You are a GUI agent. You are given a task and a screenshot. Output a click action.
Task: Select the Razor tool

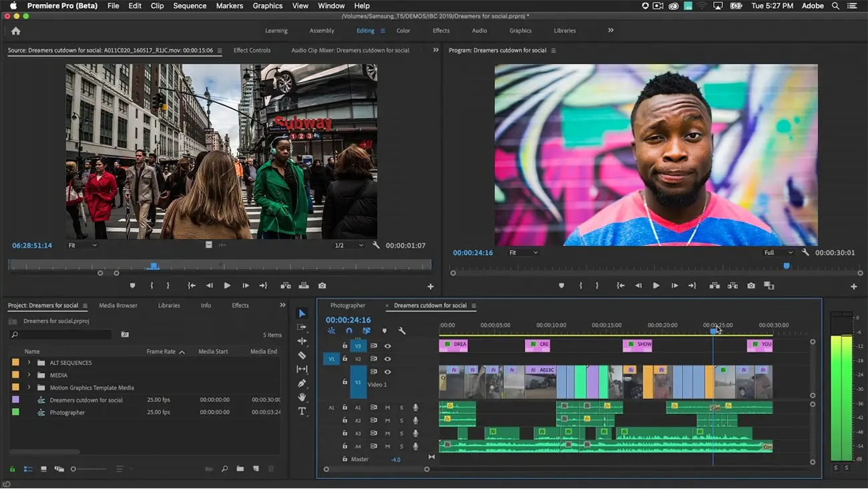click(x=302, y=355)
